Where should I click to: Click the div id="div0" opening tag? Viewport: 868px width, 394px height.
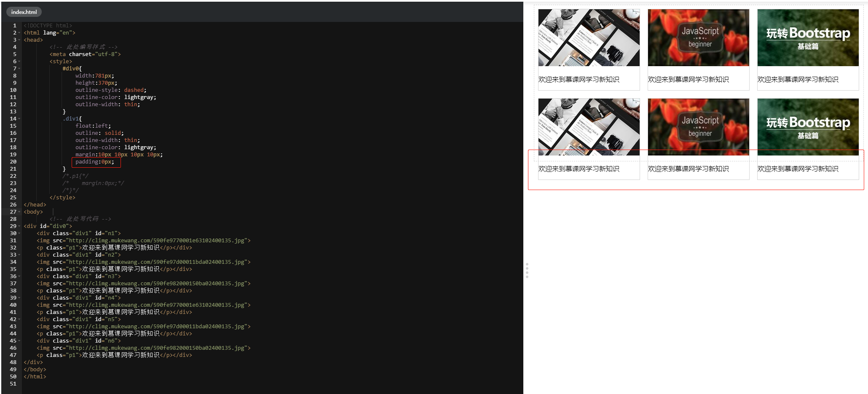click(x=48, y=226)
